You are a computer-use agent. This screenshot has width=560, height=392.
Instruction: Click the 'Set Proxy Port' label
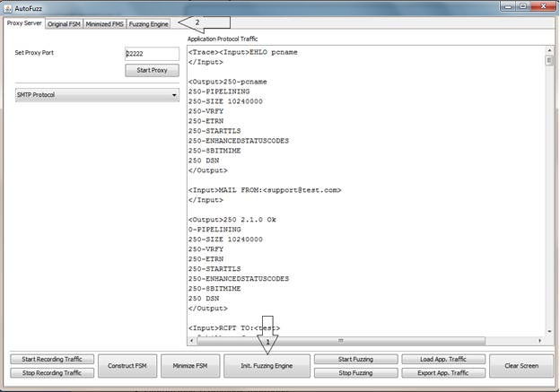pyautogui.click(x=34, y=53)
